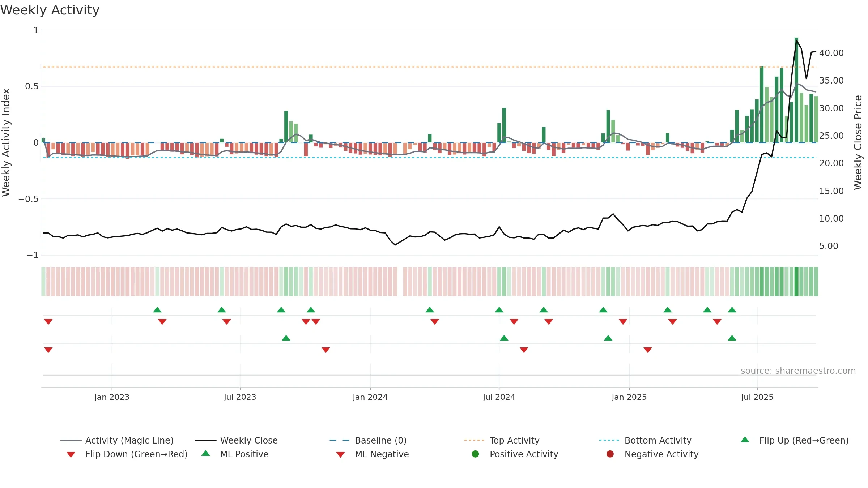
Task: Click the 5.00 price axis tick label
Action: 829,246
